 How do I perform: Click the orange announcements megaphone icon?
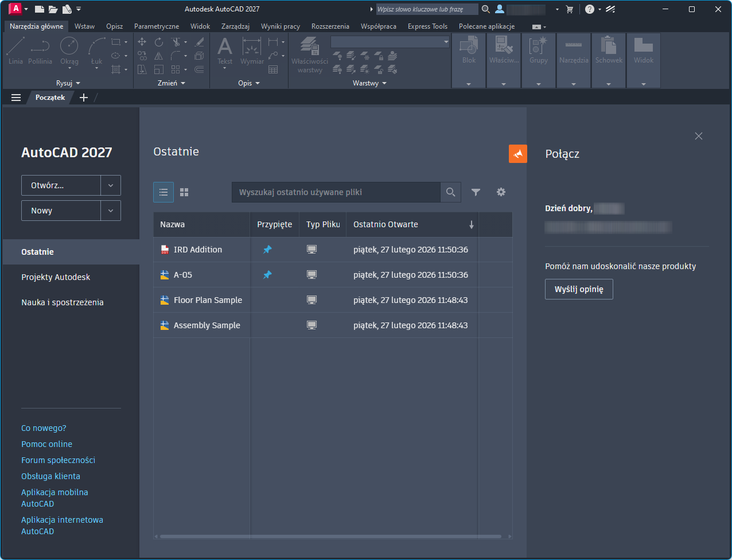coord(518,154)
